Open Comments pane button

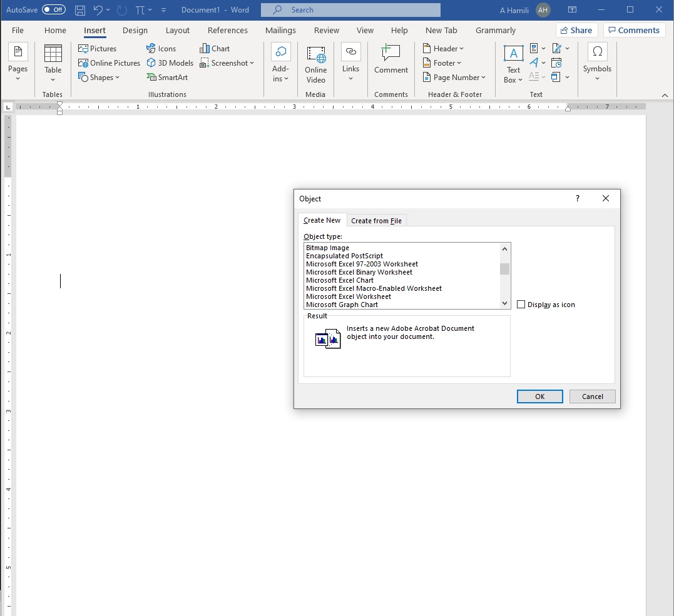634,30
